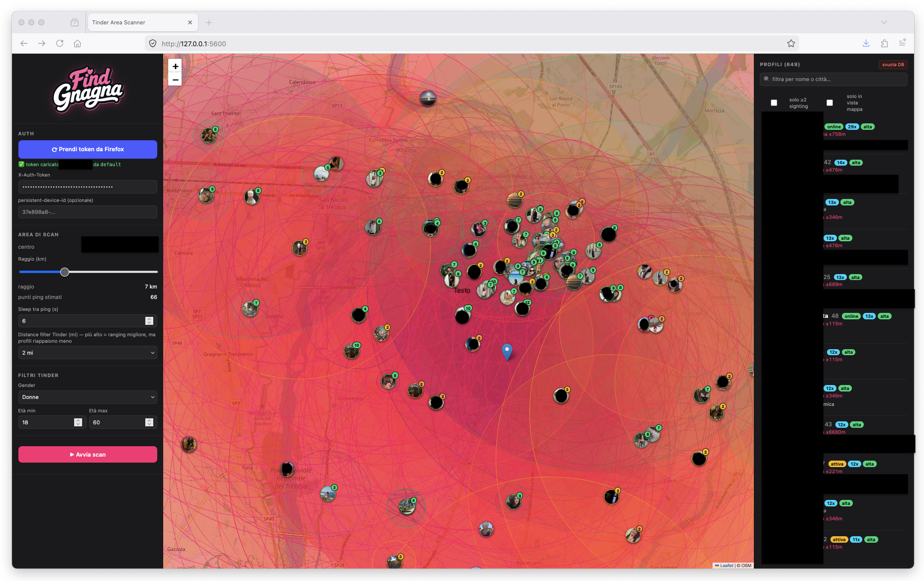This screenshot has width=924, height=581.
Task: Zoom in the map with plus
Action: point(175,66)
